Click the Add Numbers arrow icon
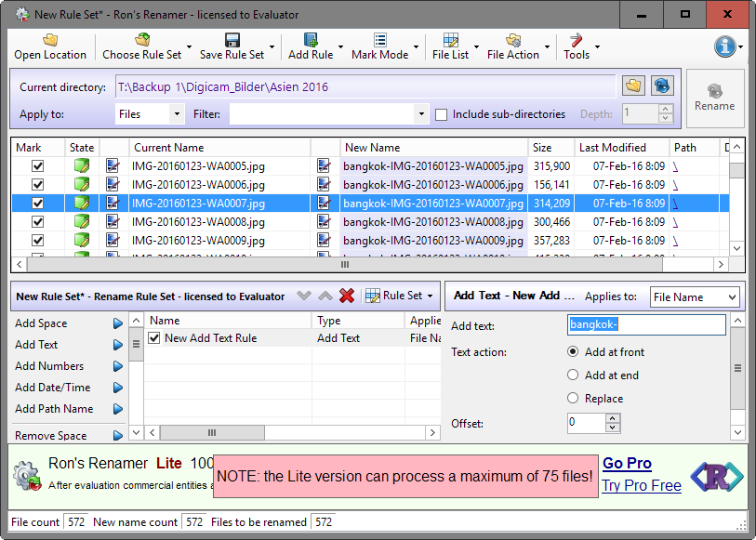 point(118,366)
